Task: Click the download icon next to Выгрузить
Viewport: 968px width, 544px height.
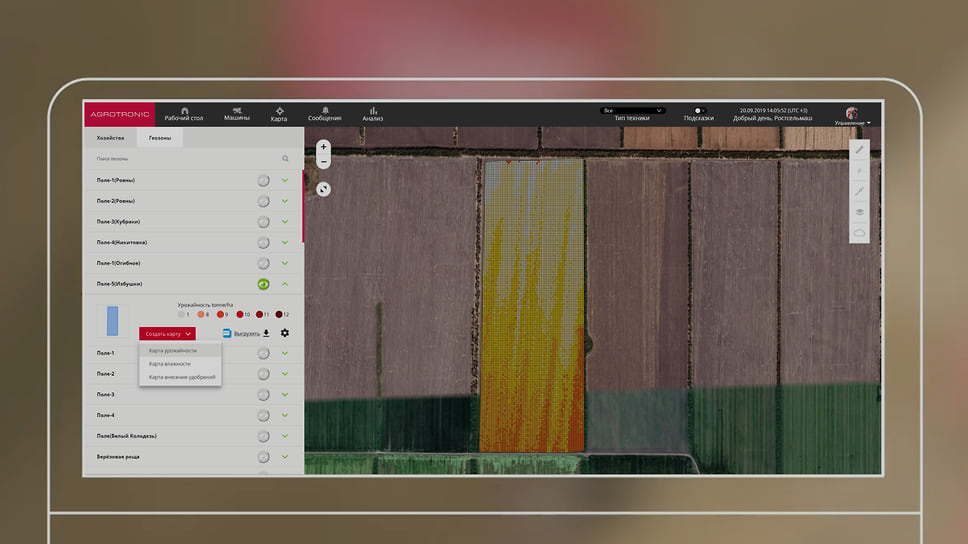Action: (x=267, y=333)
